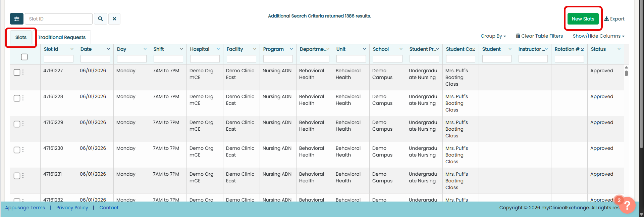
Task: Select the checkbox for slot 47161230
Action: coord(17,150)
